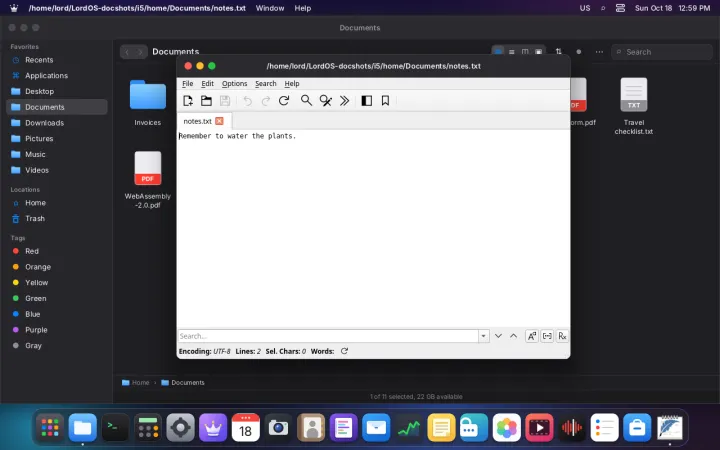Switch file manager to list view
This screenshot has width=720, height=450.
point(512,52)
